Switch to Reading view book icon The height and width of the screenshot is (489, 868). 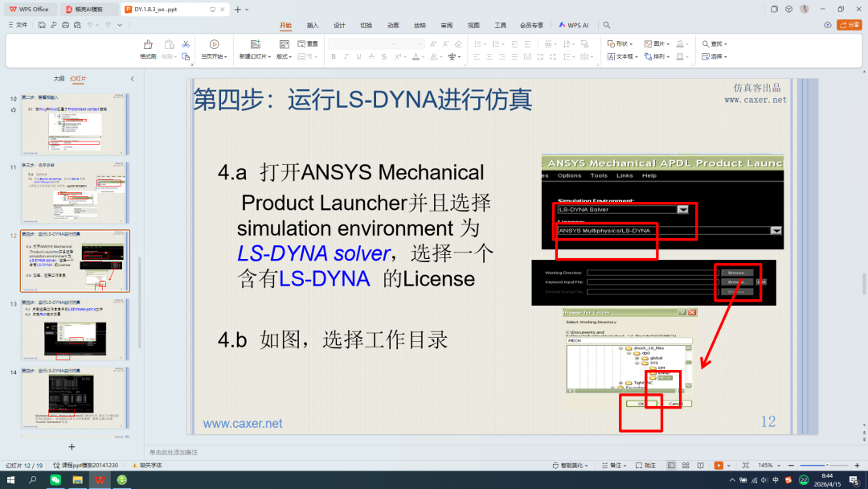click(x=700, y=466)
